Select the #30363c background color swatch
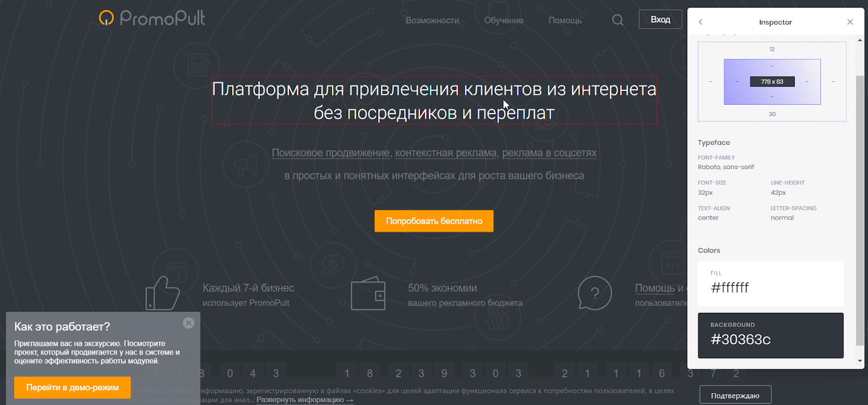Viewport: 868px width, 405px height. click(771, 336)
